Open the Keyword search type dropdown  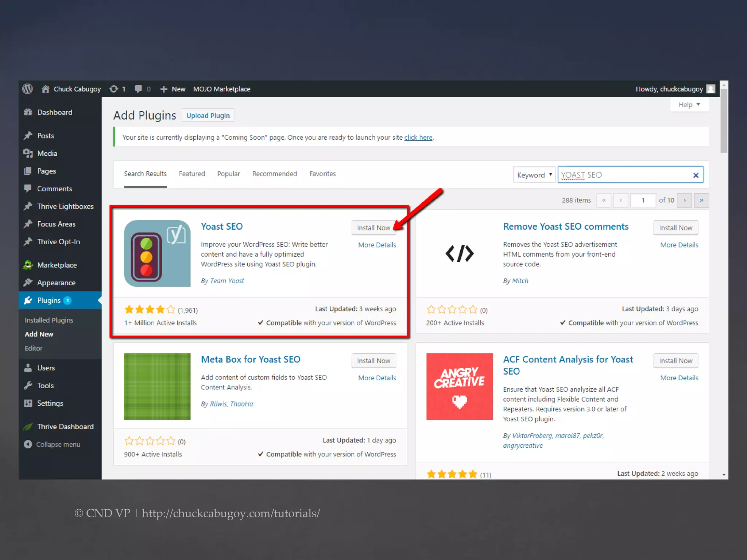(534, 175)
